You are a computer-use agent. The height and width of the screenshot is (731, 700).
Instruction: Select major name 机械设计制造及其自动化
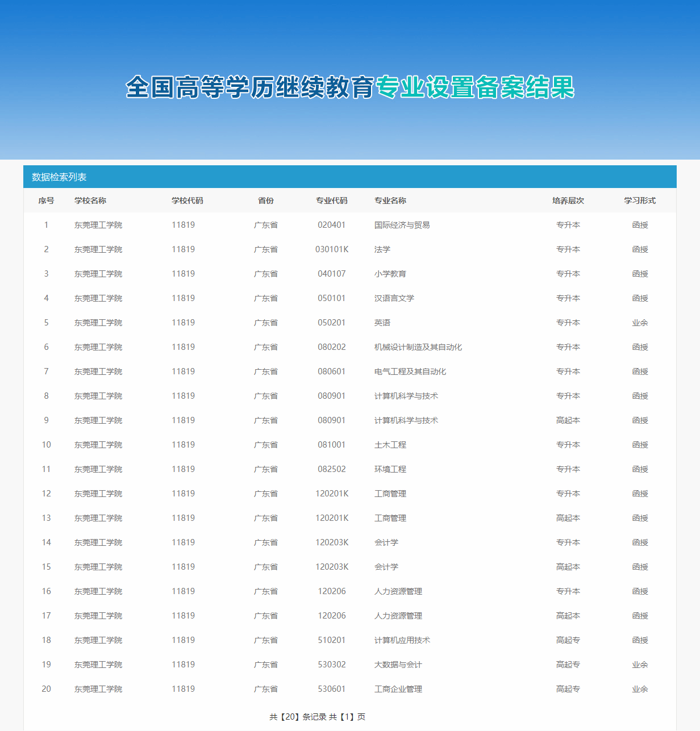[x=418, y=347]
